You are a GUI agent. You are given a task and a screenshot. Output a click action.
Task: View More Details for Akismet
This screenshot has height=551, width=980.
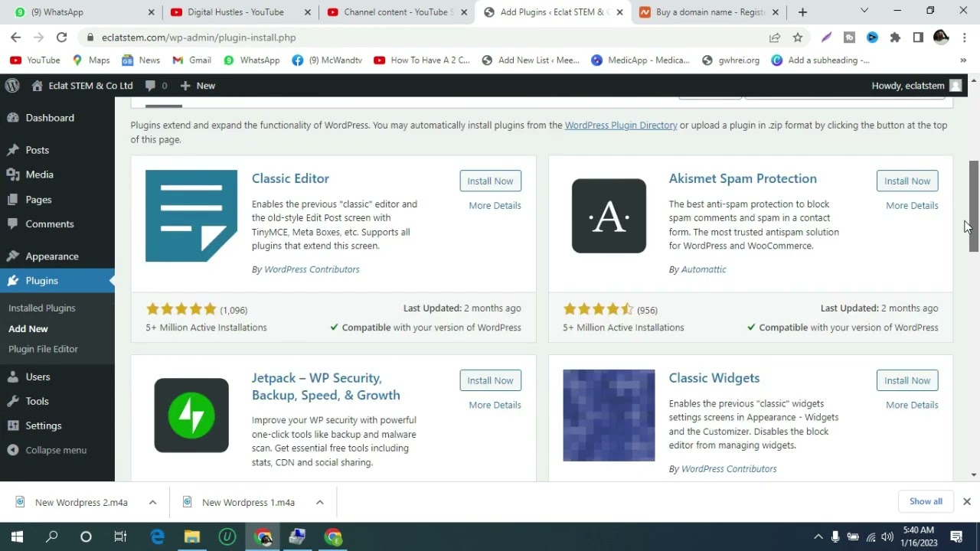coord(912,206)
